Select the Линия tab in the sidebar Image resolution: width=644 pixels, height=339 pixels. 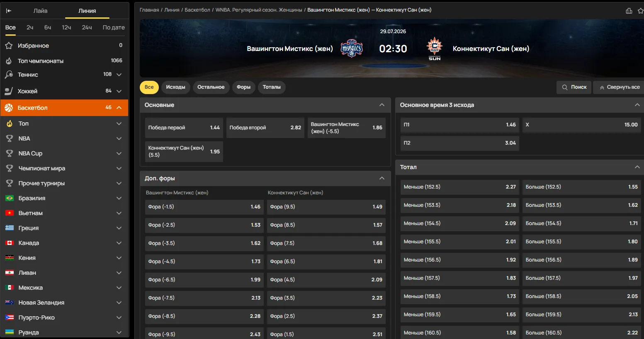pyautogui.click(x=87, y=11)
